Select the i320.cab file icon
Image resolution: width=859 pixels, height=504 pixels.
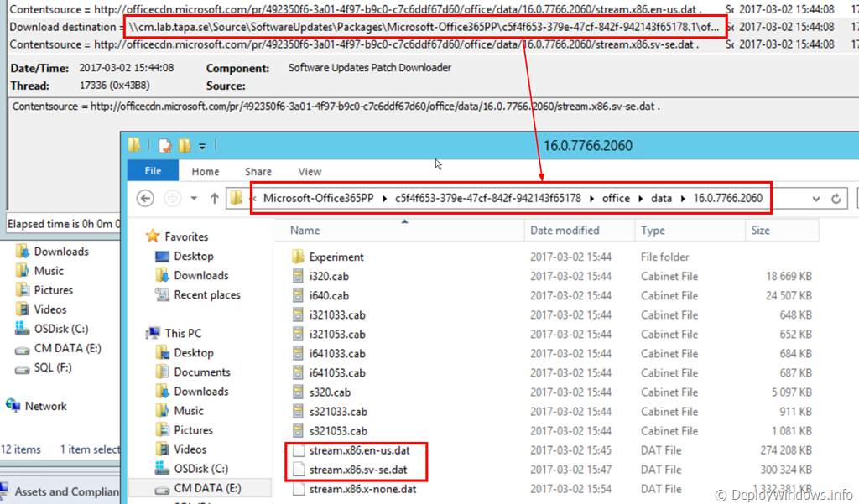(298, 277)
